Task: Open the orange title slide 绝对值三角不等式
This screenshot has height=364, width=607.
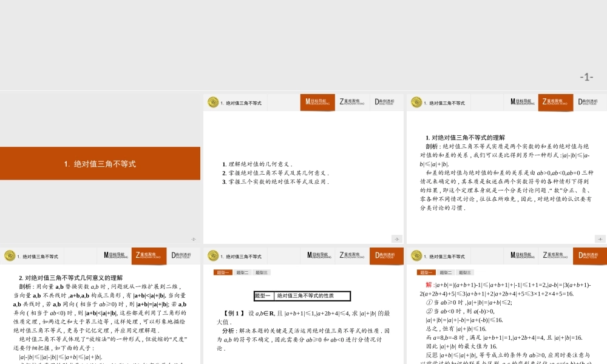Action: tap(100, 164)
